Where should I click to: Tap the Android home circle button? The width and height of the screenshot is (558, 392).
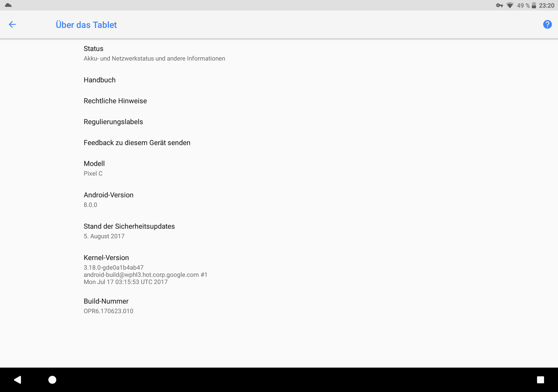click(52, 380)
